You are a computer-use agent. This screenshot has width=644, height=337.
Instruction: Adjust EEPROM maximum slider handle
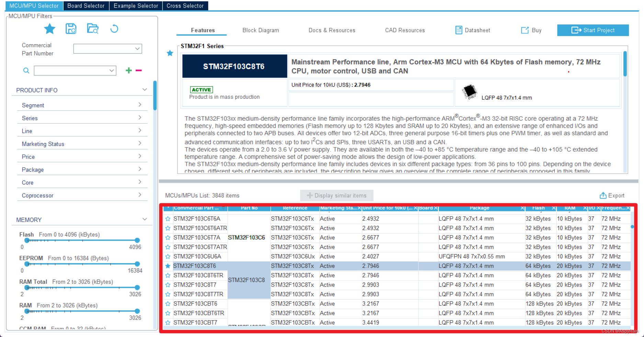pos(137,264)
